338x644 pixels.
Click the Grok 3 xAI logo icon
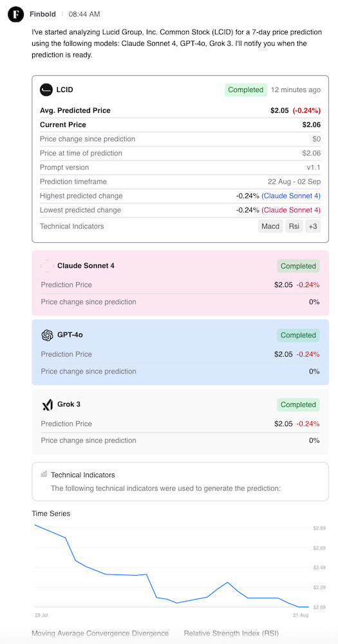pos(47,404)
